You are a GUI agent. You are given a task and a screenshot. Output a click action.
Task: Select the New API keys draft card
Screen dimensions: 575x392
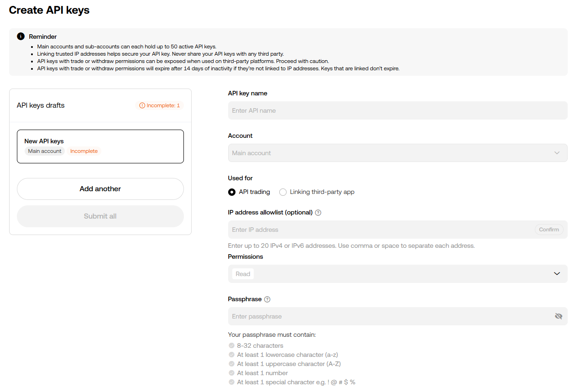[100, 146]
